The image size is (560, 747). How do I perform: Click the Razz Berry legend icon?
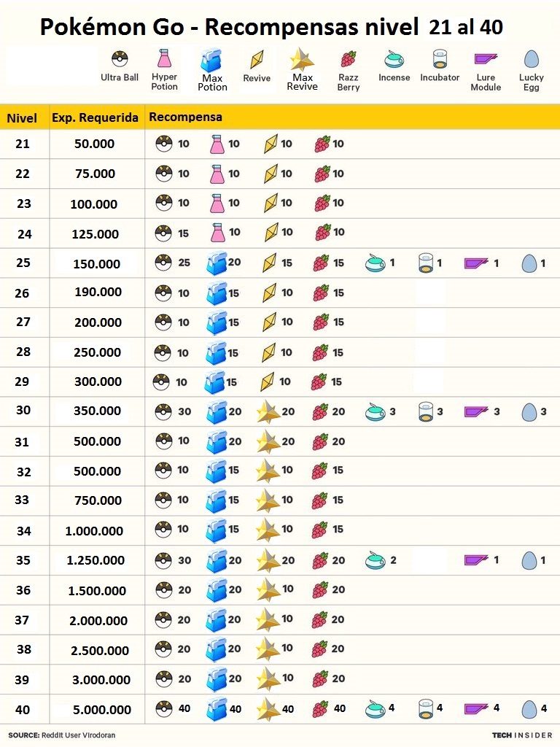coord(349,59)
